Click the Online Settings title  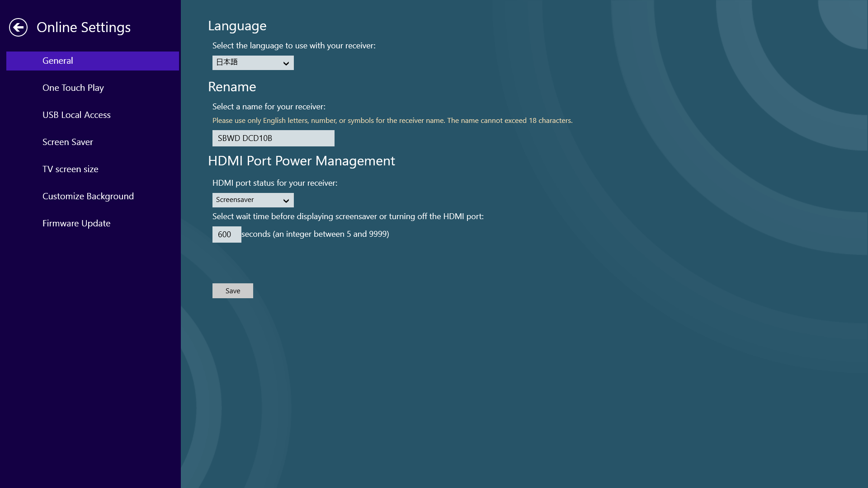tap(84, 27)
